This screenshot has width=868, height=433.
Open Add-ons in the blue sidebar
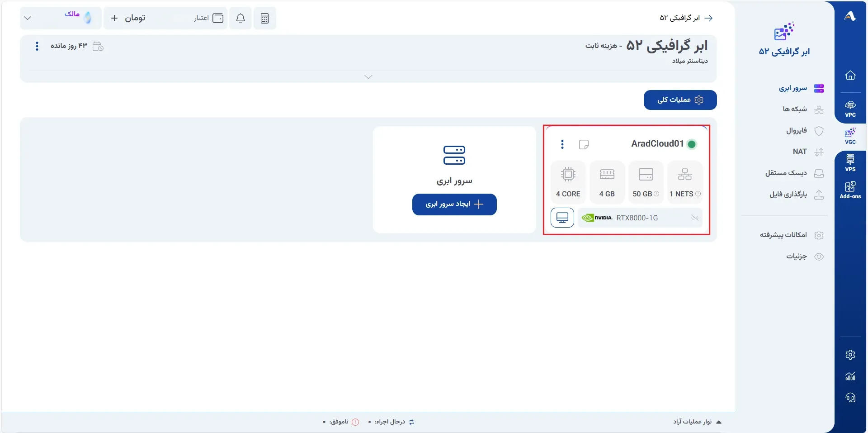(850, 190)
